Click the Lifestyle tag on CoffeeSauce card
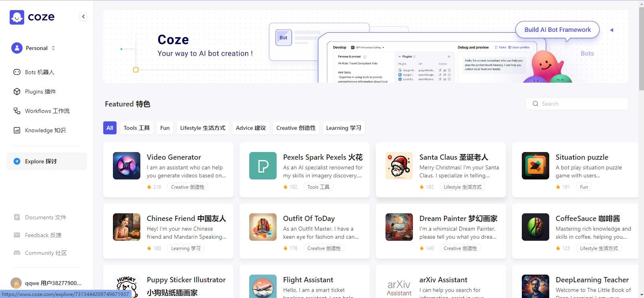The height and width of the screenshot is (298, 644). (x=599, y=248)
